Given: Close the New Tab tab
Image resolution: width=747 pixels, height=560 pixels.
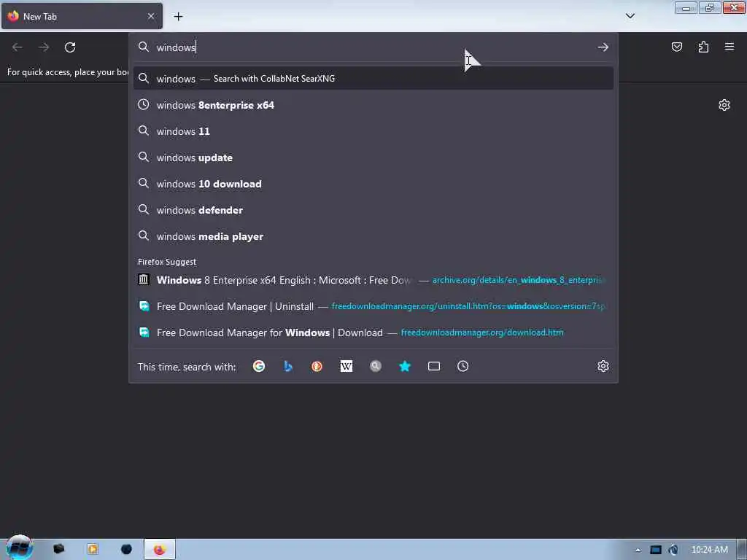Looking at the screenshot, I should tap(151, 16).
